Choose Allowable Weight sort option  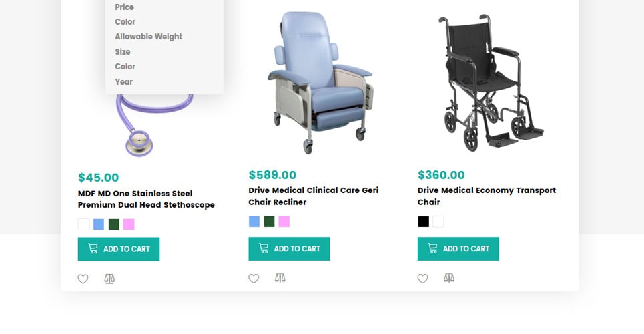click(148, 37)
